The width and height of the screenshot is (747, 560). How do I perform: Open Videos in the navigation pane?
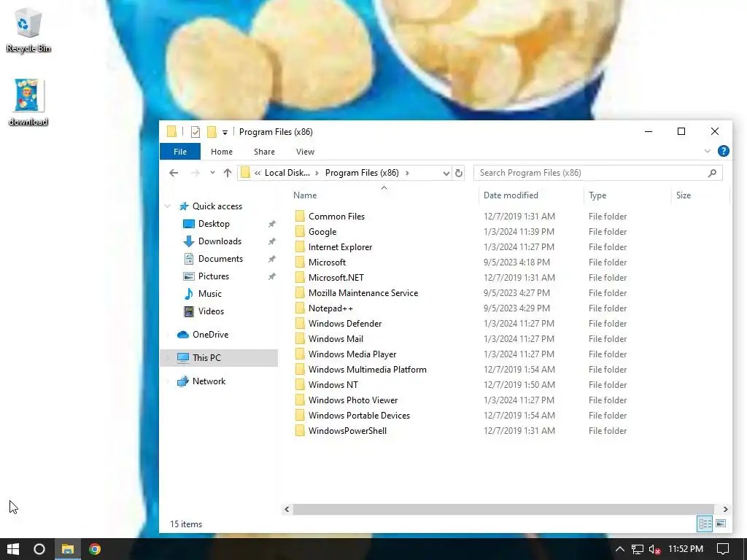point(211,311)
